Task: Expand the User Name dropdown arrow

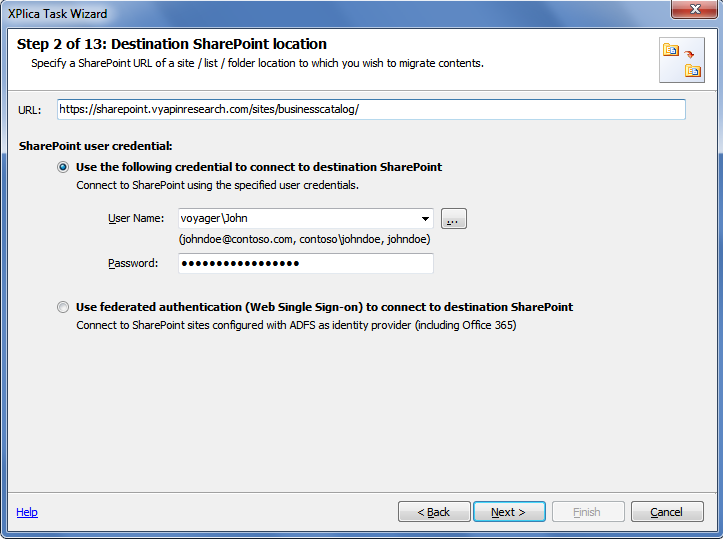Action: (x=425, y=219)
